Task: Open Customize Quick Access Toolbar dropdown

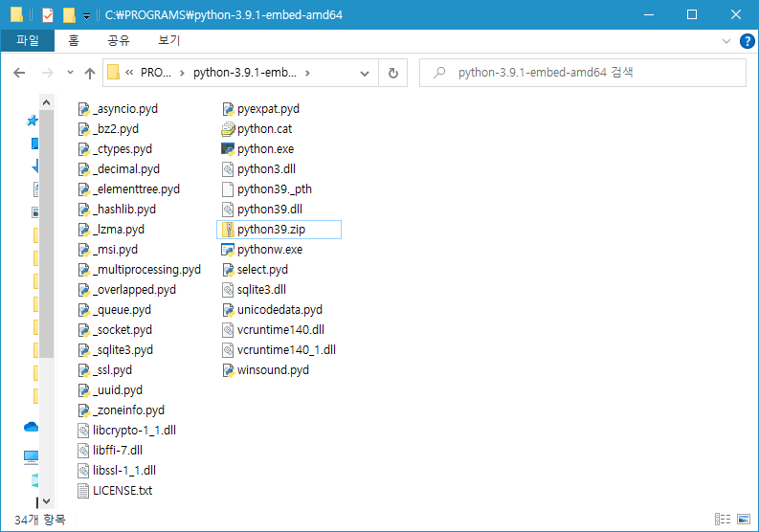Action: coord(86,16)
